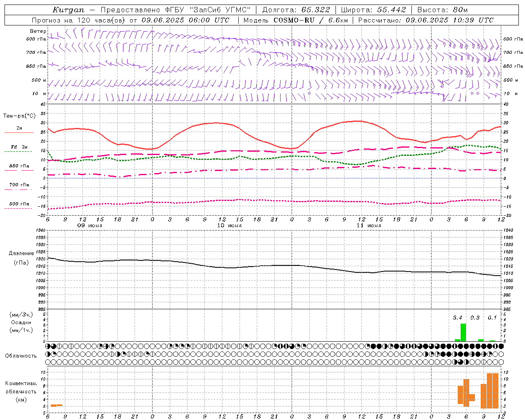Image resolution: width=525 pixels, height=420 pixels.
Task: Click the precipitation amount "0.3"
Action: [475, 318]
